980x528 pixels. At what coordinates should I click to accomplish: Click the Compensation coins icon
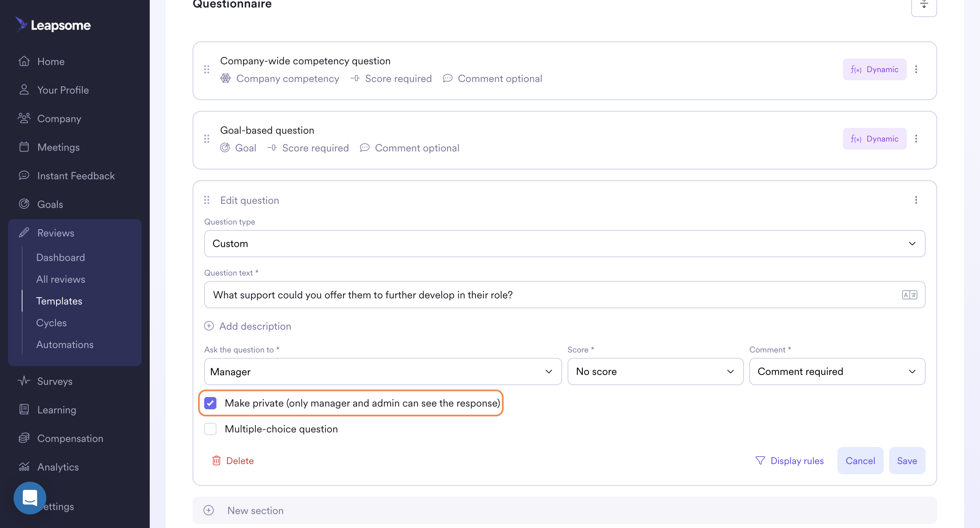point(24,438)
